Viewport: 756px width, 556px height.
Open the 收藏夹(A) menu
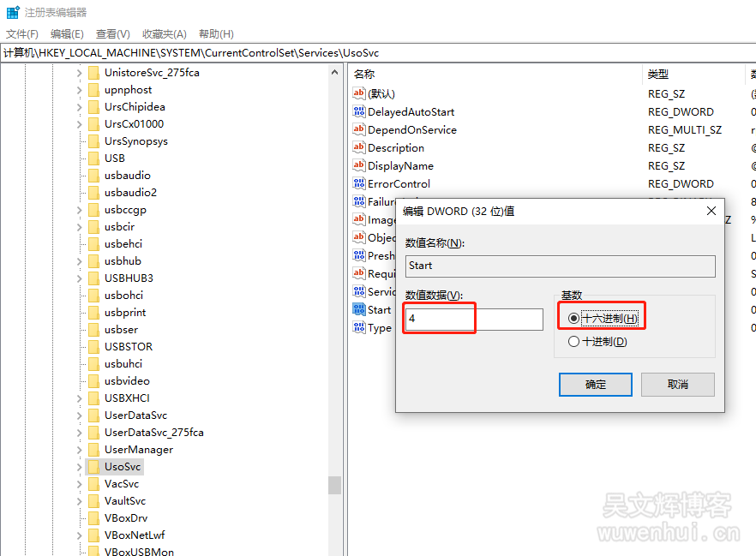(x=164, y=34)
